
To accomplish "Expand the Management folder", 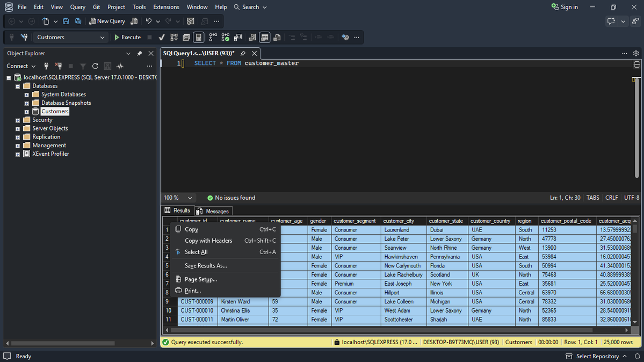I will point(18,146).
